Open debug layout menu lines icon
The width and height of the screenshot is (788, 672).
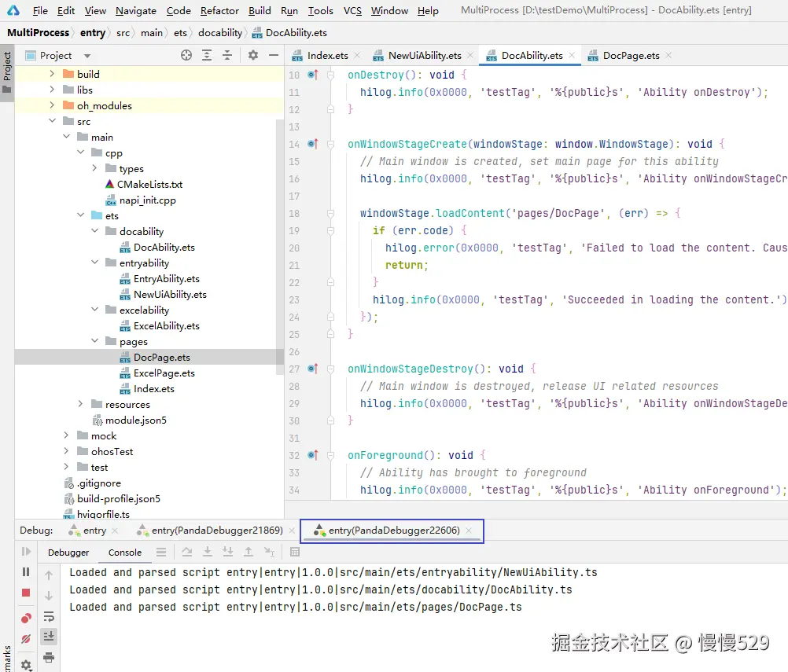161,552
